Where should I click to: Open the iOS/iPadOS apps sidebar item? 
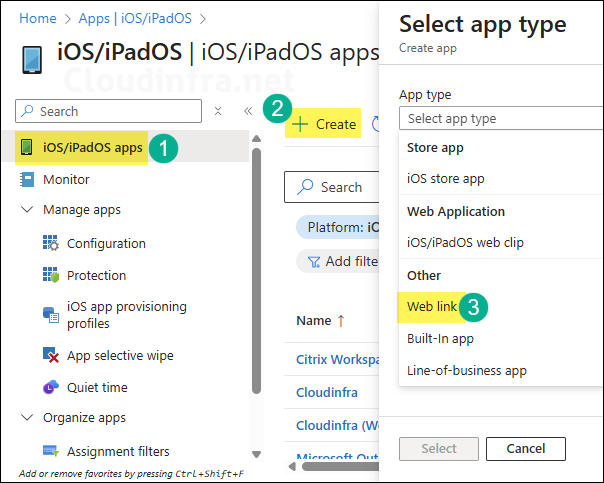click(126, 148)
